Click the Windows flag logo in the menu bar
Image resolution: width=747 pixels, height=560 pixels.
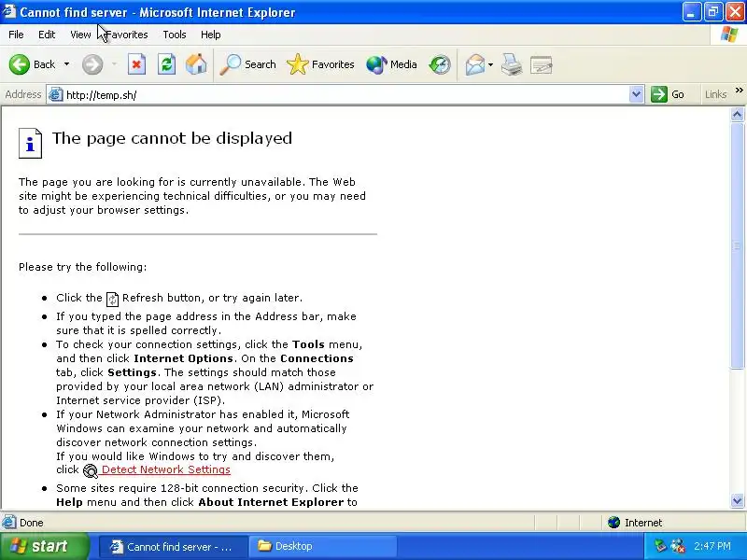pos(729,35)
